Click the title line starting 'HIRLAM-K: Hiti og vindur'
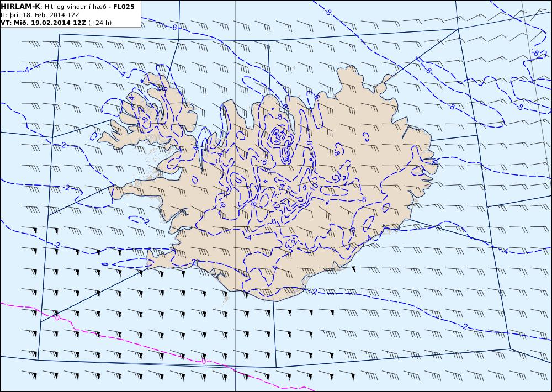This screenshot has height=392, width=552. point(67,7)
